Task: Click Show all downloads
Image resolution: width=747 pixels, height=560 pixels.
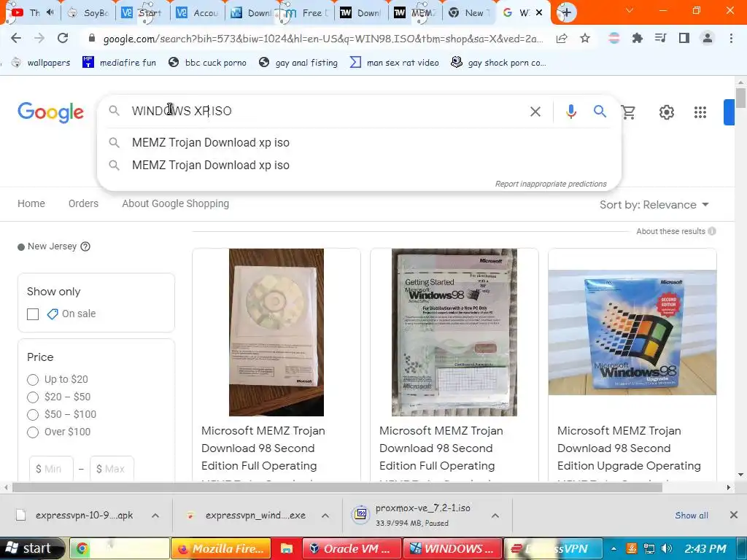Action: tap(692, 516)
